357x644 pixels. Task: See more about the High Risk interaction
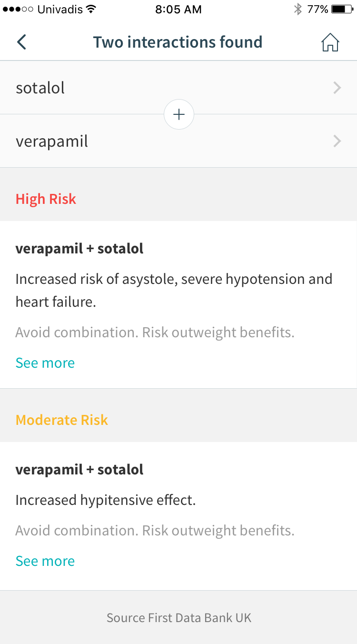pyautogui.click(x=45, y=363)
